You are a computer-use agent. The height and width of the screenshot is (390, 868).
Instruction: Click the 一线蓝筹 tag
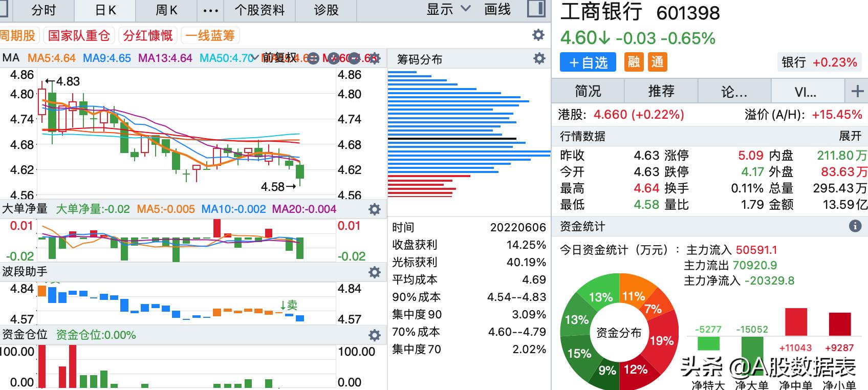(x=210, y=35)
